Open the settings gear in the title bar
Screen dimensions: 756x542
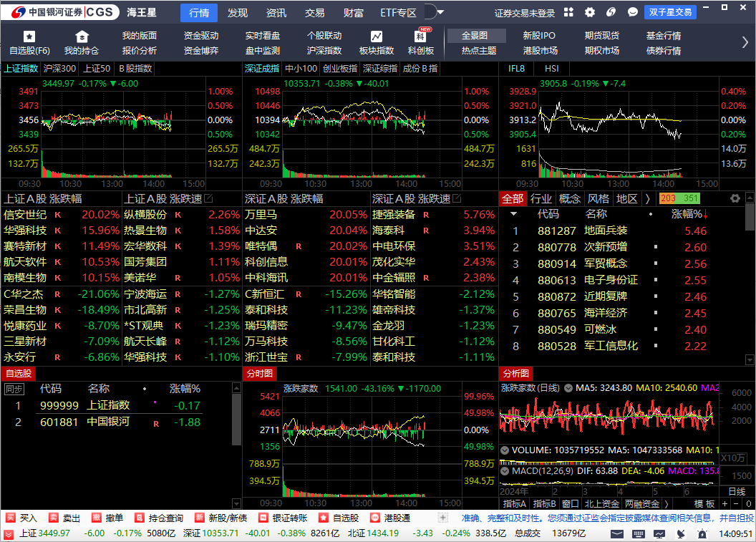tap(589, 12)
